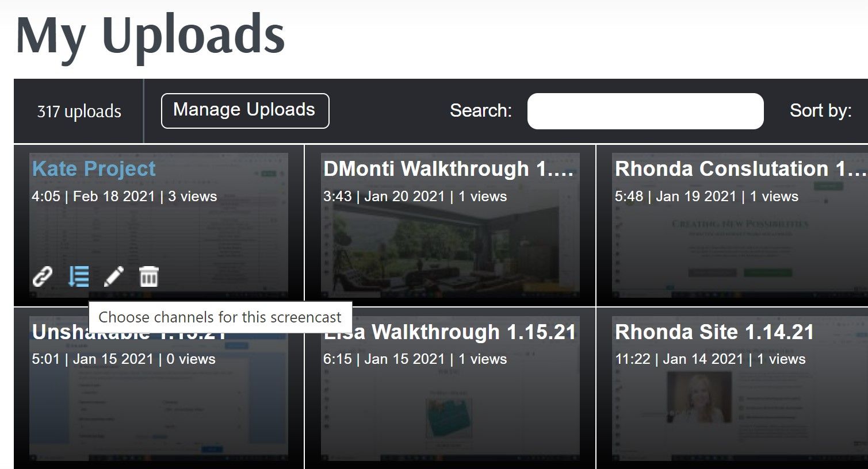Open the Kate Project title link
The height and width of the screenshot is (469, 868).
pos(94,169)
